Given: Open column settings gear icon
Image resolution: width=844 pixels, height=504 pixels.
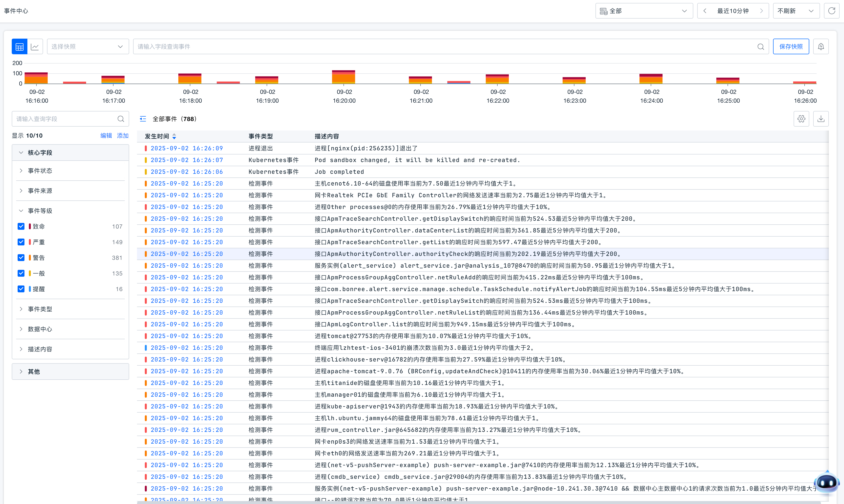Looking at the screenshot, I should [801, 119].
